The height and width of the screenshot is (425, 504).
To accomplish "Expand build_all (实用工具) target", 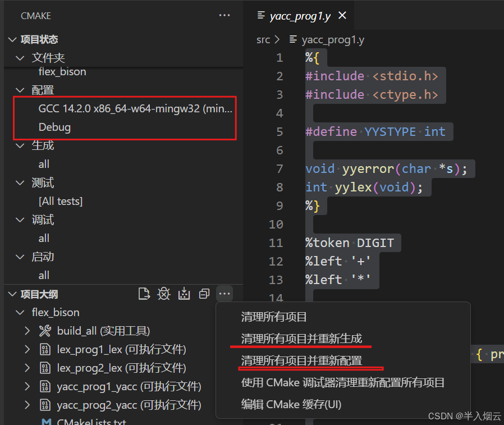I will coord(28,331).
